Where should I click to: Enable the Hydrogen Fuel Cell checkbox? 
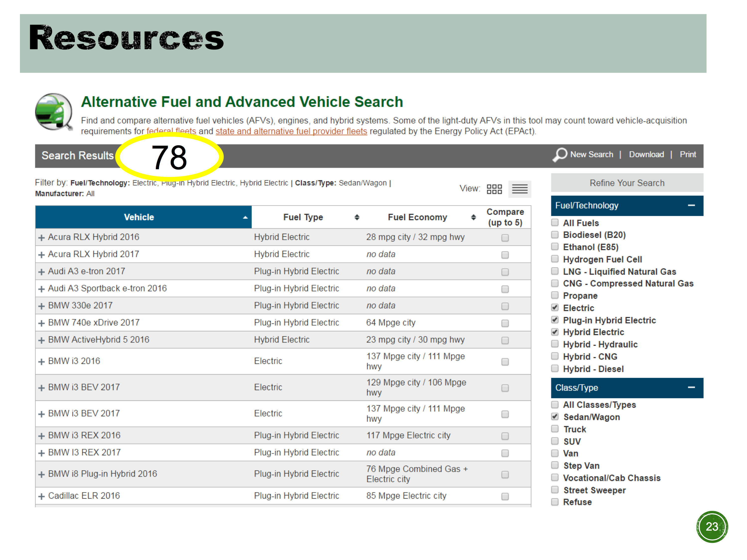click(555, 259)
